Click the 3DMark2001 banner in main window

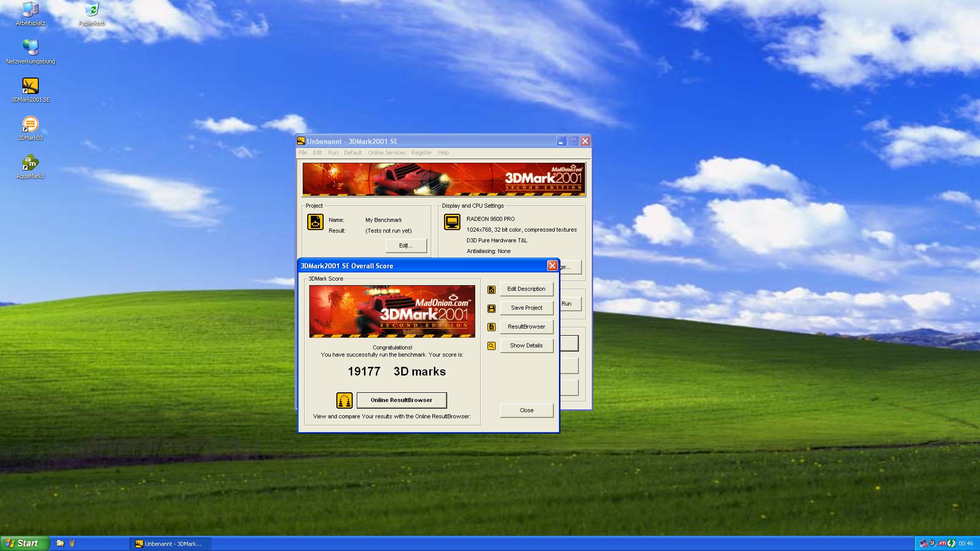coord(444,180)
